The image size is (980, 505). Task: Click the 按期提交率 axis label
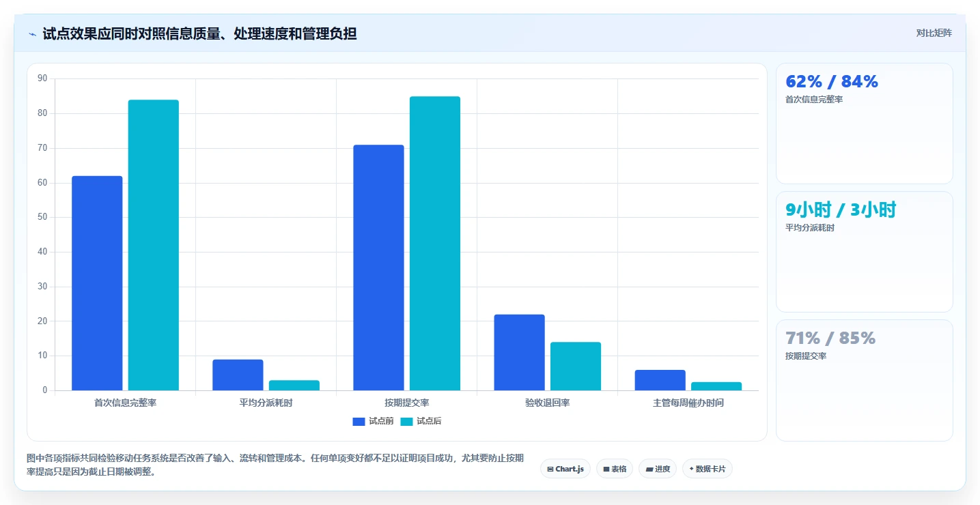point(407,403)
